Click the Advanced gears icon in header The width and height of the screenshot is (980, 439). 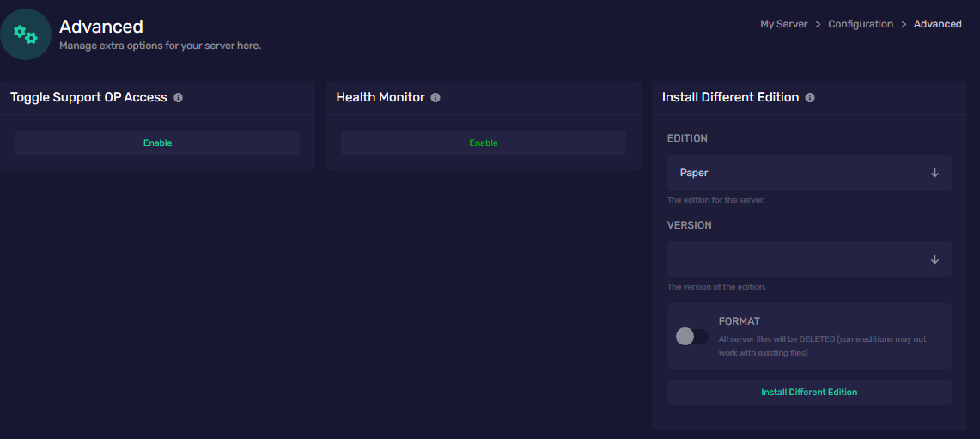(x=26, y=34)
